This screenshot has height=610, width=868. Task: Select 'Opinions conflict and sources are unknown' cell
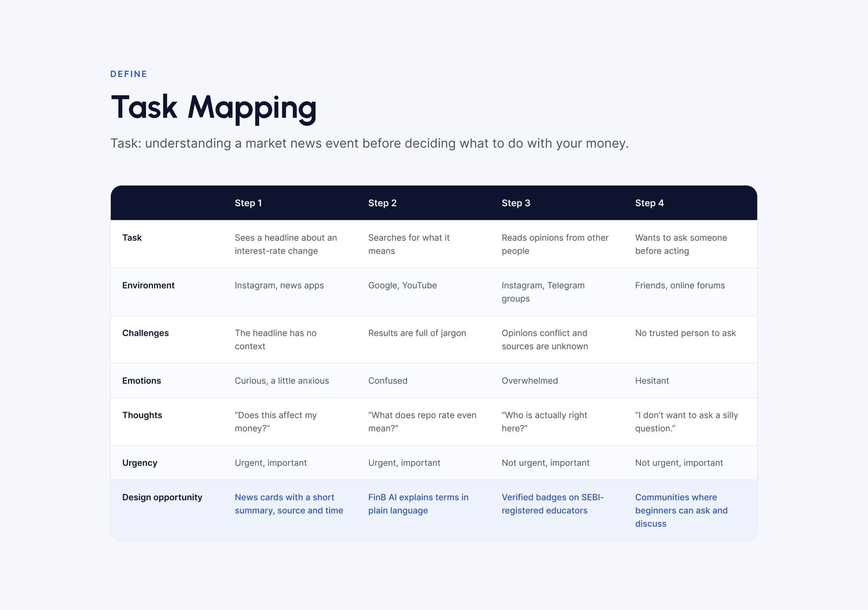pyautogui.click(x=545, y=340)
